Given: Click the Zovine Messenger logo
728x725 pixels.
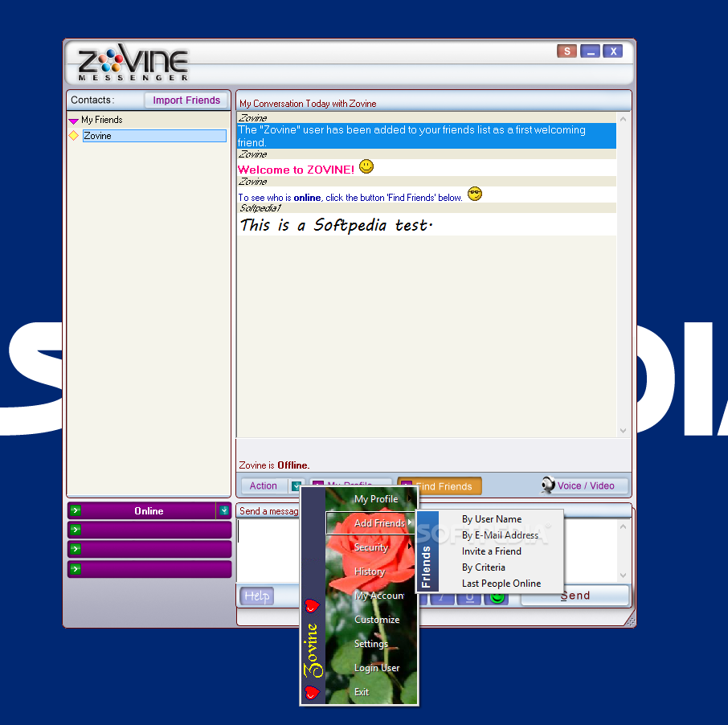Looking at the screenshot, I should tap(133, 63).
